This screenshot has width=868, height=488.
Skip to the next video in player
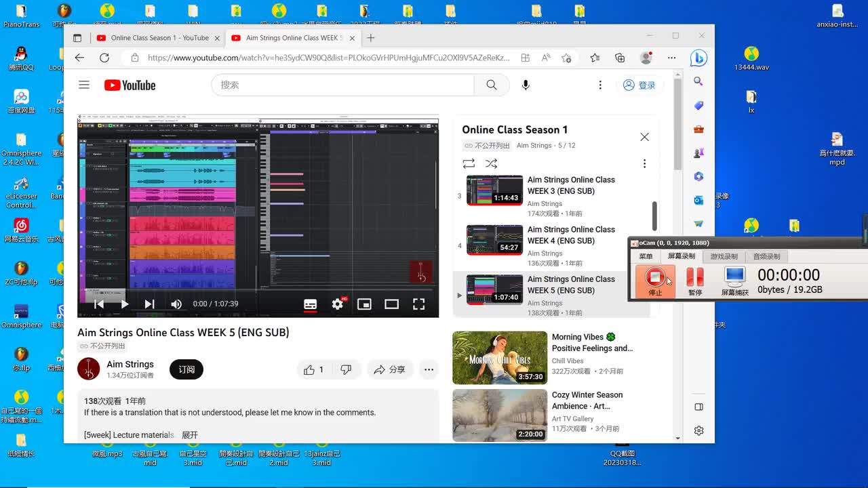[149, 304]
